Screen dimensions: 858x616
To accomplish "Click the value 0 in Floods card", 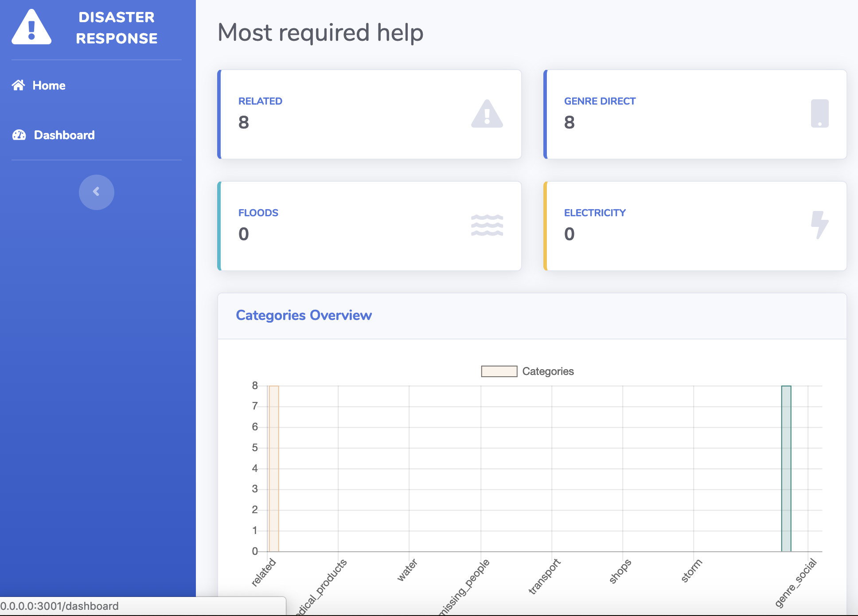I will tap(244, 234).
